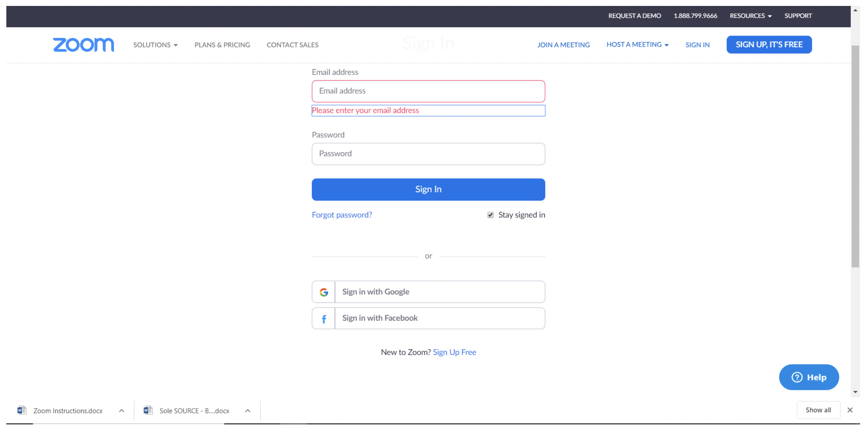Click the page vertical scrollbar thumb
The height and width of the screenshot is (435, 868).
(855, 157)
